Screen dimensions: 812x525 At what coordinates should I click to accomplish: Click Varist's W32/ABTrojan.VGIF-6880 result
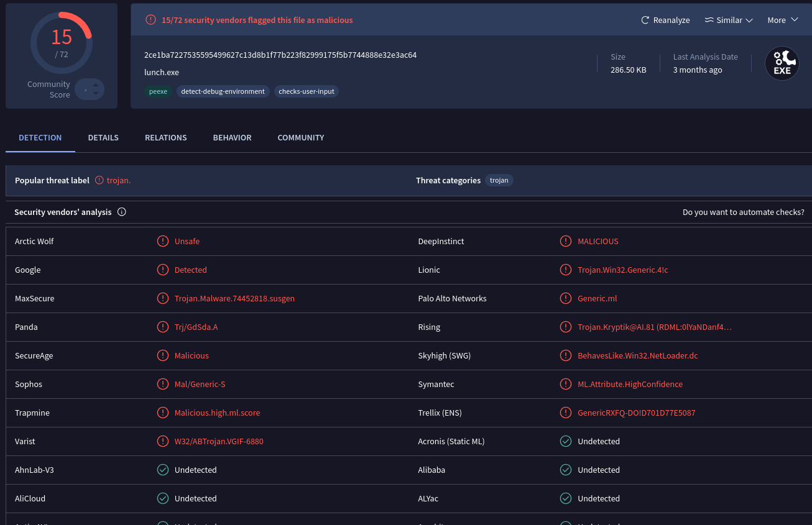click(x=219, y=441)
